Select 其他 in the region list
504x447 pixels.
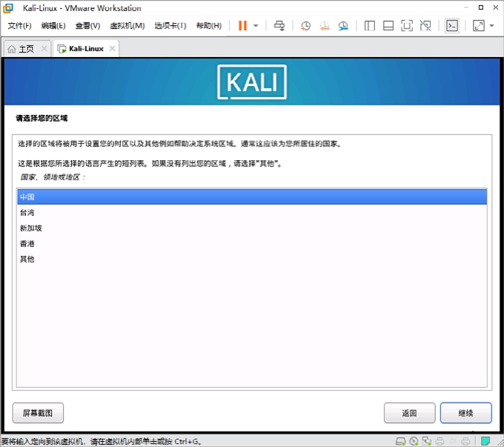pos(252,259)
